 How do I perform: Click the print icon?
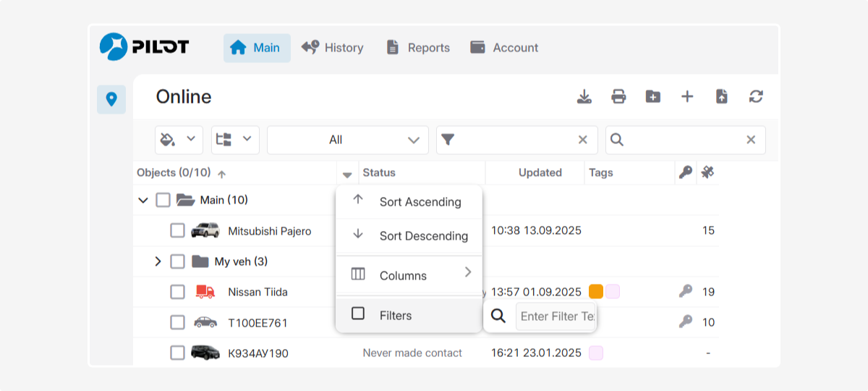point(618,96)
